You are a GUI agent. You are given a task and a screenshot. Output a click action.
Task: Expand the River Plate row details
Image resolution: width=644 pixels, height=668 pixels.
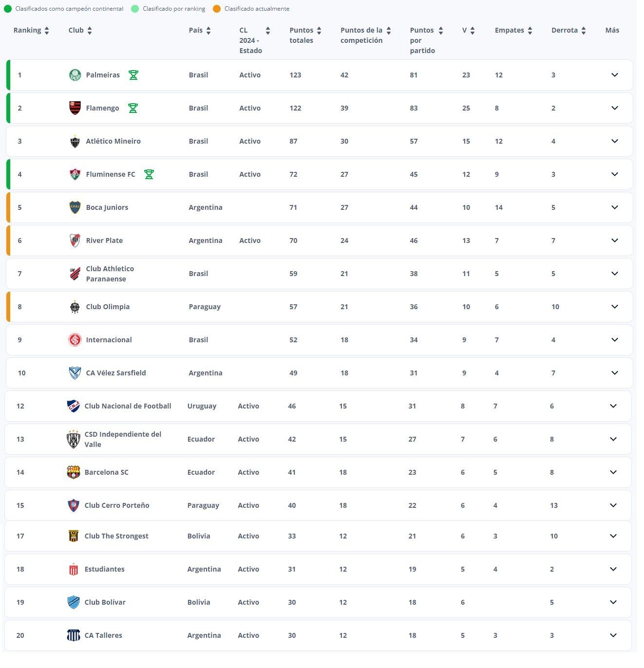point(615,241)
